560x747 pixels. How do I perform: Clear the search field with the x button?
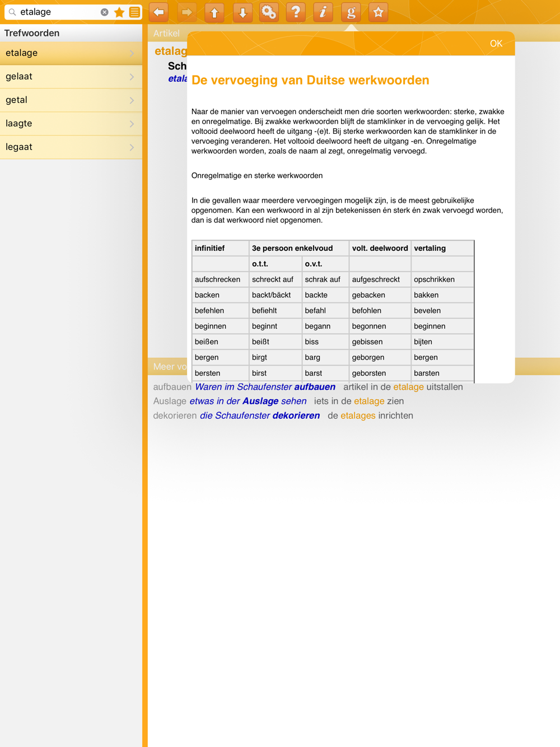click(105, 12)
